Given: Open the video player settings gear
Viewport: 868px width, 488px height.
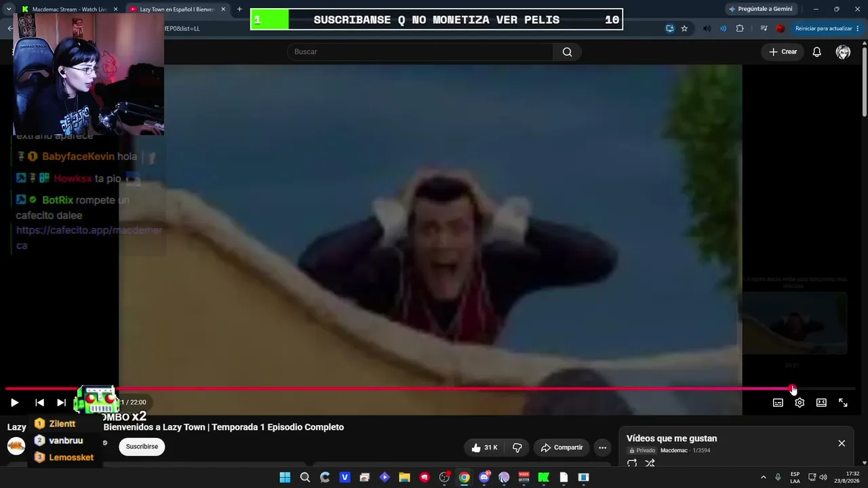Looking at the screenshot, I should [800, 403].
